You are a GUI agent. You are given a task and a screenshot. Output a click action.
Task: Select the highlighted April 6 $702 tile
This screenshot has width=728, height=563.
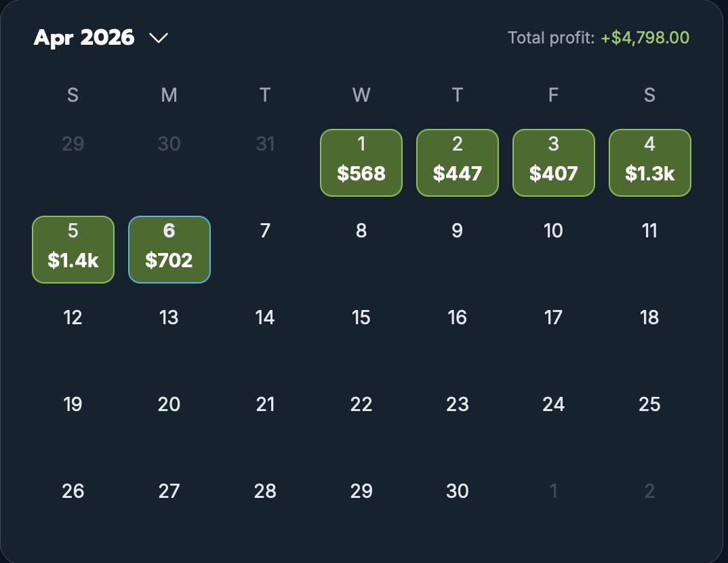point(169,250)
